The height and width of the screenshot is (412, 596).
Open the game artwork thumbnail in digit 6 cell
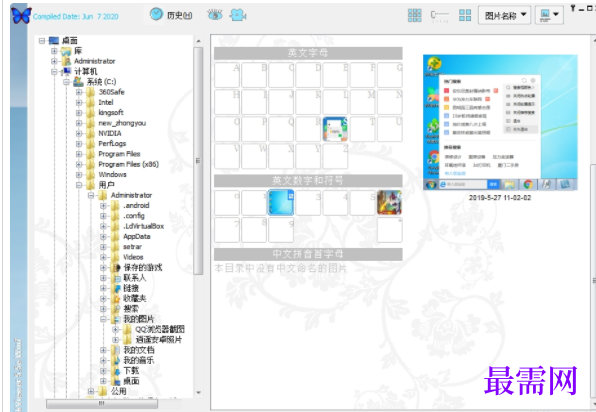click(389, 203)
